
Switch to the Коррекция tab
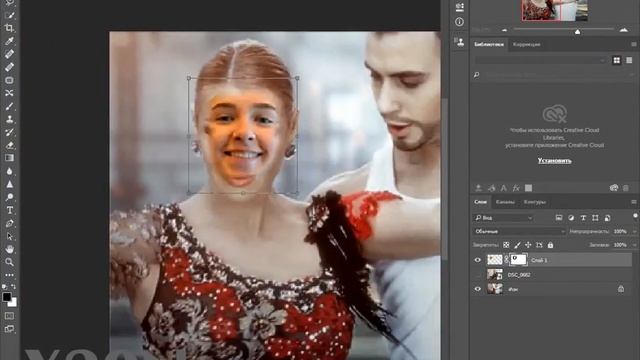(527, 44)
